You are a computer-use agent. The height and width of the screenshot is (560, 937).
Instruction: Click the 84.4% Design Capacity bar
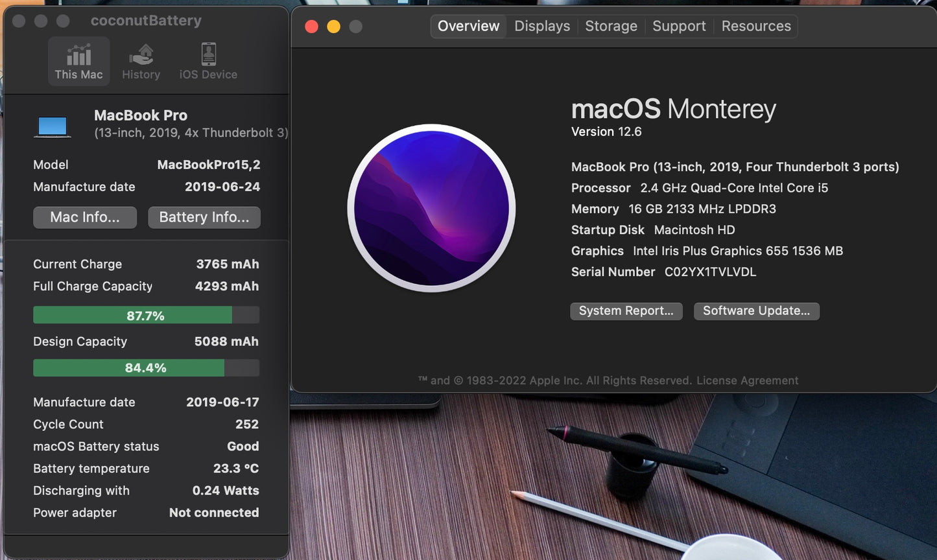click(146, 367)
